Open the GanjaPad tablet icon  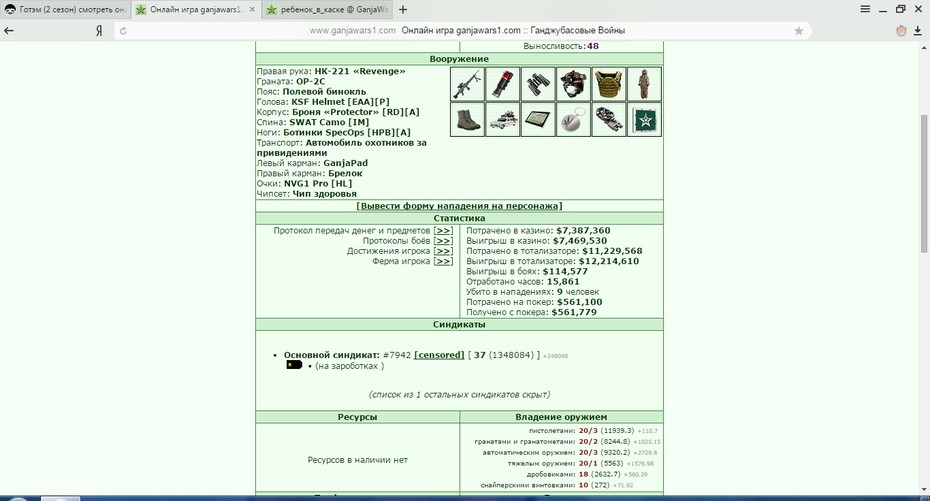538,119
